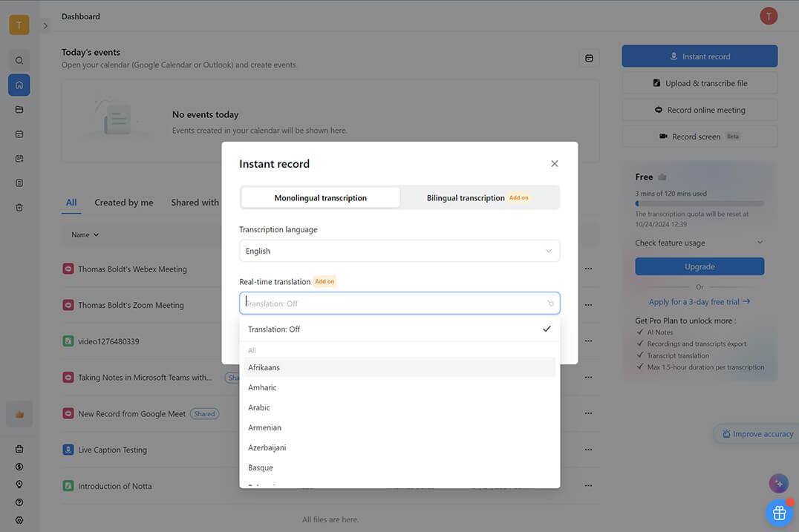Click Record online meeting button

pos(699,110)
